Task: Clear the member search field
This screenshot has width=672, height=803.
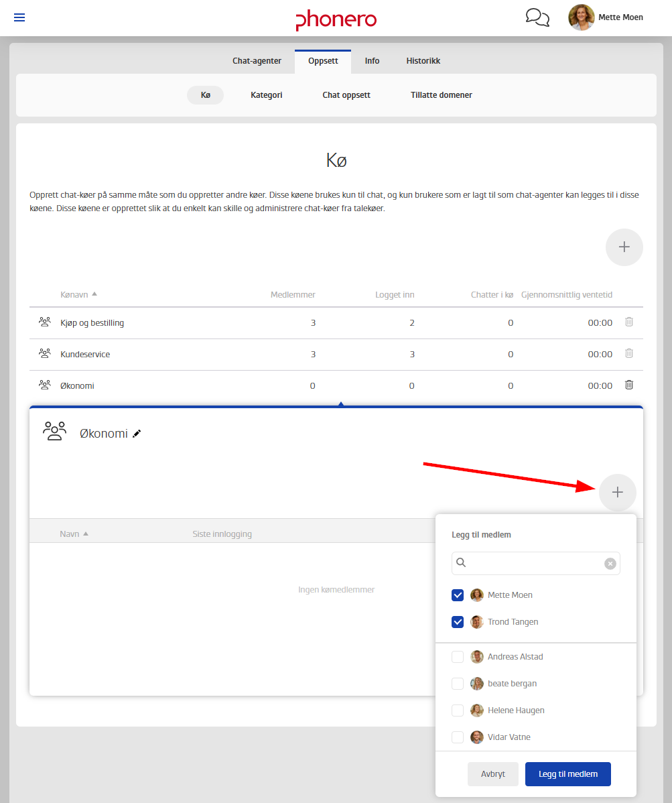Action: click(x=610, y=563)
